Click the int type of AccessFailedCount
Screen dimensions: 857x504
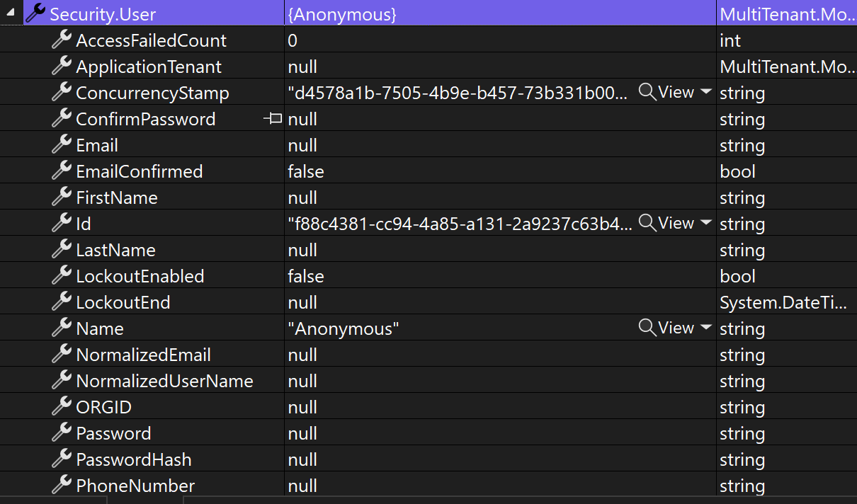pyautogui.click(x=730, y=40)
